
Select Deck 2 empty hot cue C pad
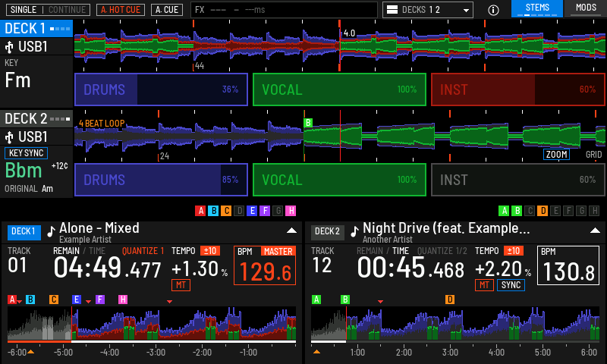(x=530, y=211)
